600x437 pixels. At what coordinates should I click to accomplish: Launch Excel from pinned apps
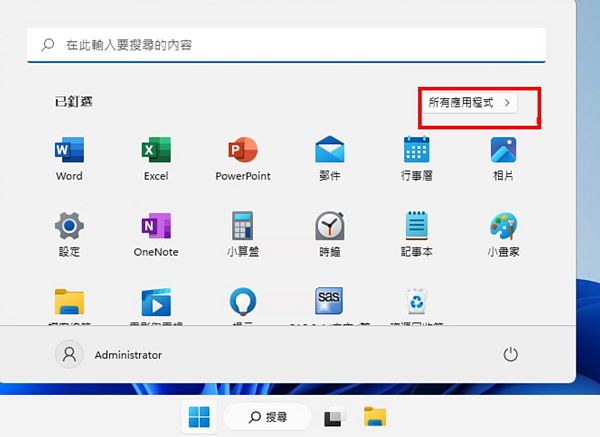click(156, 152)
